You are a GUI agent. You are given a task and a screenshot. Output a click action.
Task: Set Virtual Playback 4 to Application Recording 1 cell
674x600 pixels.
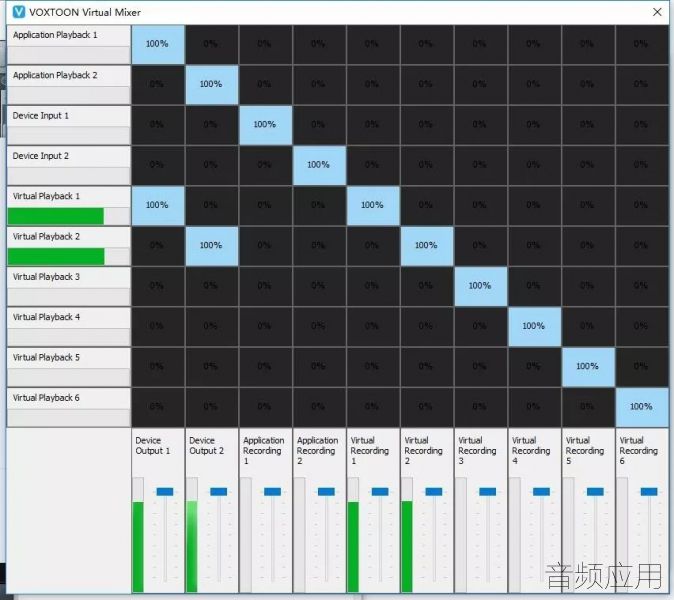265,327
